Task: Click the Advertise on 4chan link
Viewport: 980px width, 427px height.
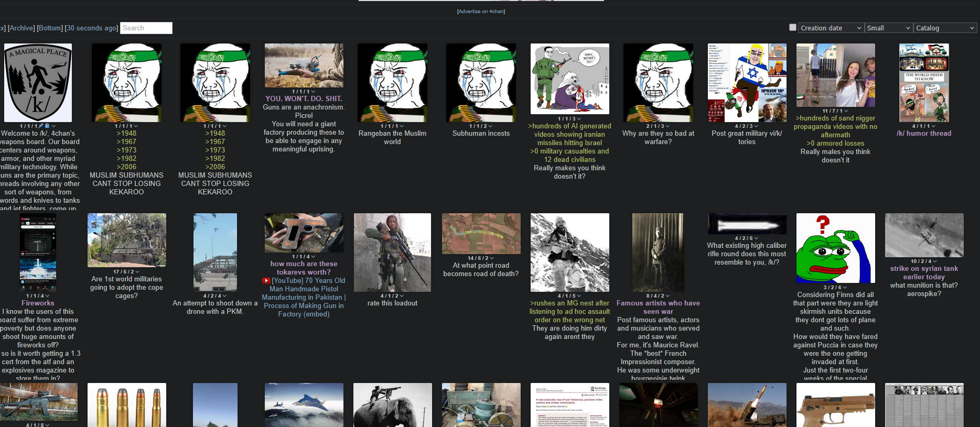Action: click(x=481, y=12)
